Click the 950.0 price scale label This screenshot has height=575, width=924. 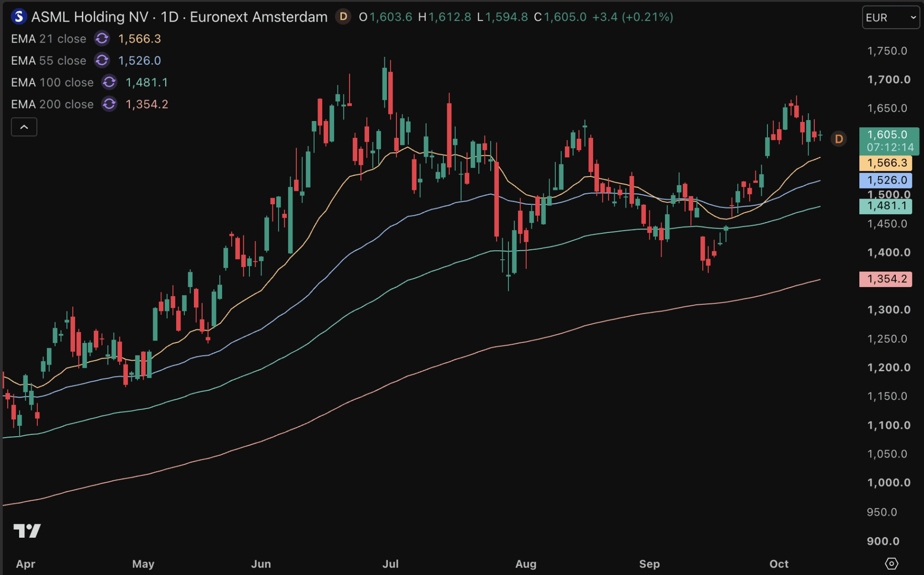[882, 512]
